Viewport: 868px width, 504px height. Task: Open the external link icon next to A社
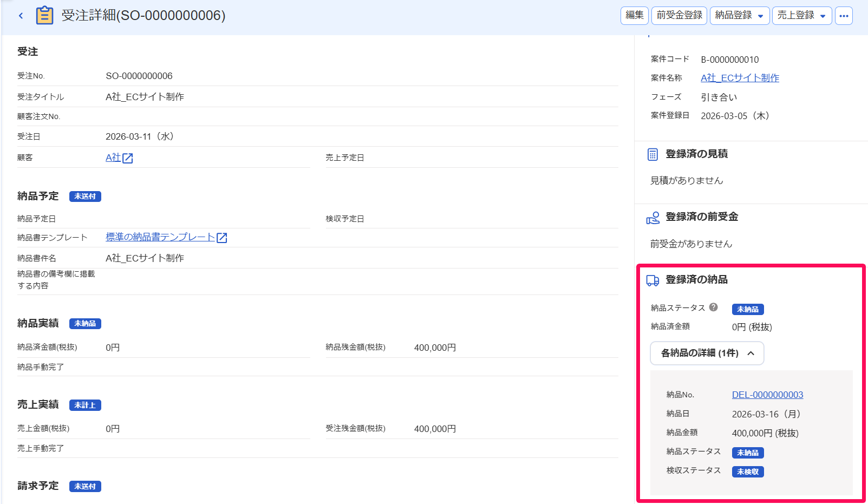tap(128, 158)
